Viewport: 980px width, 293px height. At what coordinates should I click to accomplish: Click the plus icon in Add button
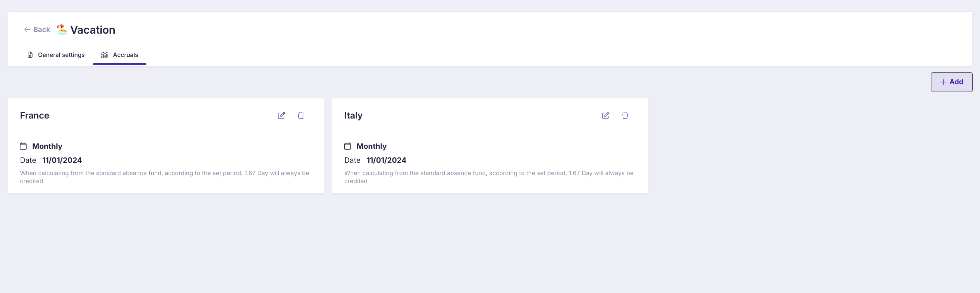click(943, 82)
